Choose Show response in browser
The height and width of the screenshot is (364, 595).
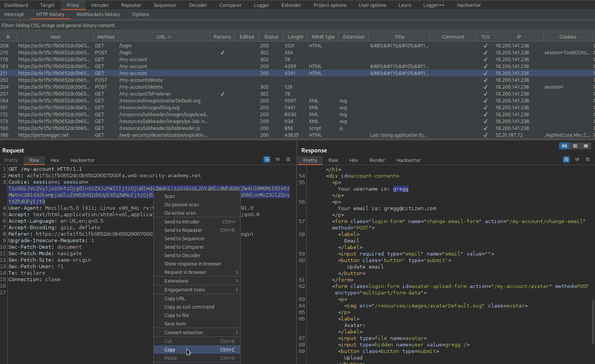tap(197, 264)
